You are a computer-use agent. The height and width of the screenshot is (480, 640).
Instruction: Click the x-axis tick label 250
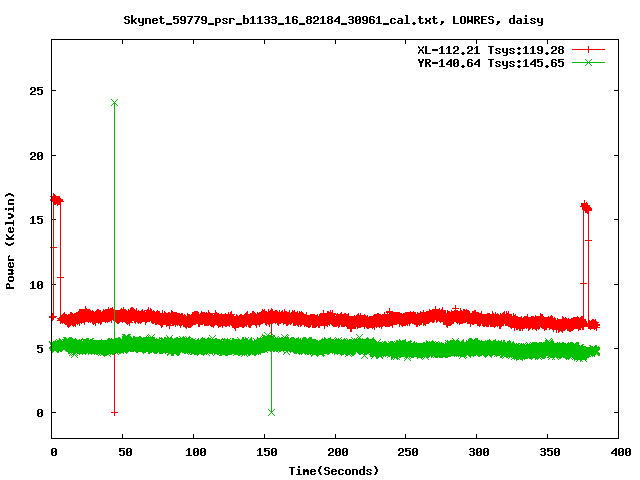click(x=409, y=452)
